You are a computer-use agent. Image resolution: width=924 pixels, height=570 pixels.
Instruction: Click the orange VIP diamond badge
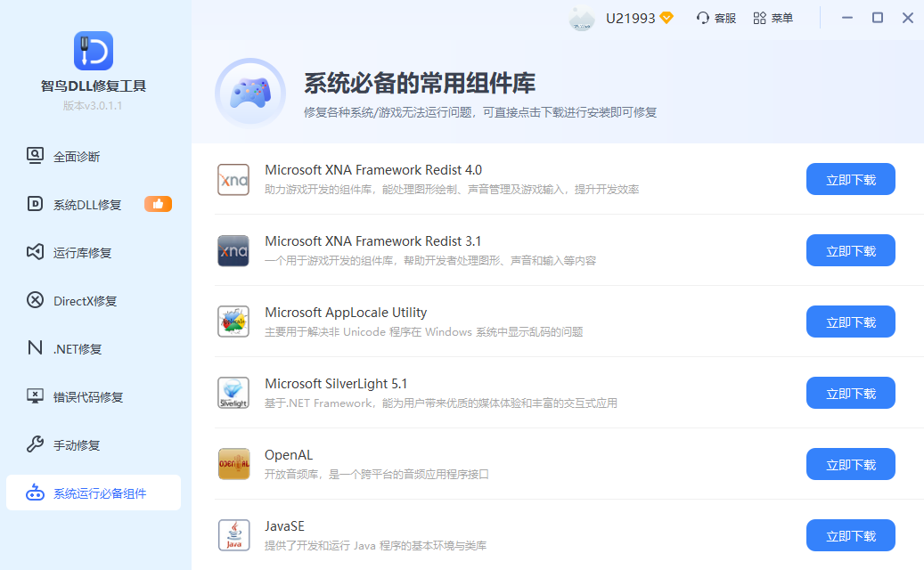[x=666, y=18]
